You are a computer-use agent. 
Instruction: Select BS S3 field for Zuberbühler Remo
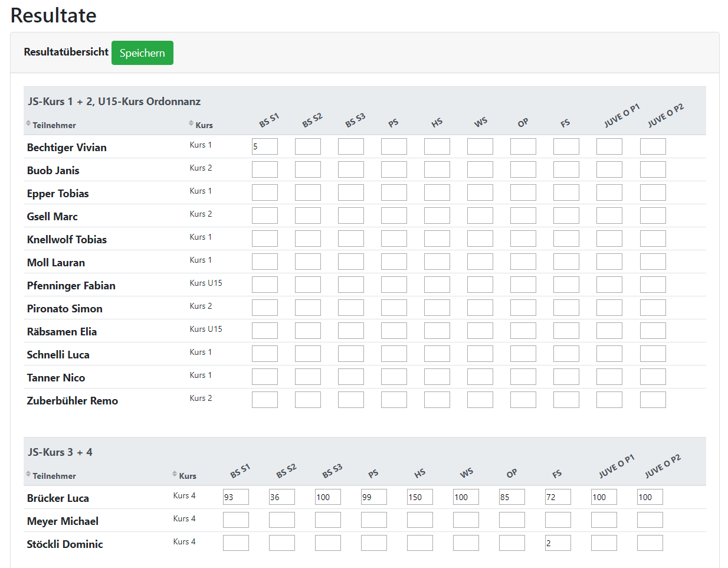pyautogui.click(x=351, y=400)
